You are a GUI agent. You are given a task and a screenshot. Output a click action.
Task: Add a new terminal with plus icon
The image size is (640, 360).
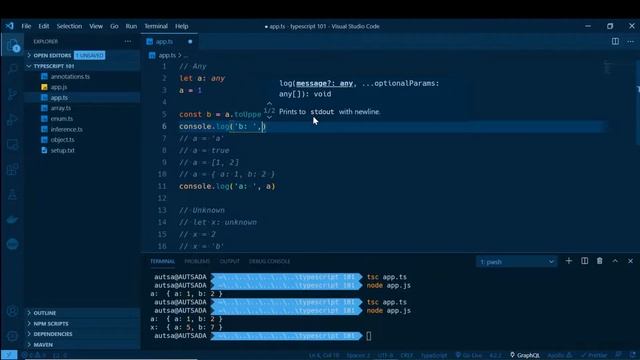[x=569, y=261]
